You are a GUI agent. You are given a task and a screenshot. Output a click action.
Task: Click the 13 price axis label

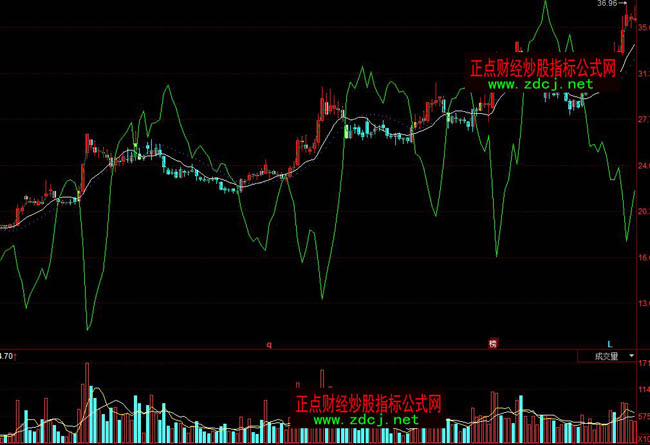pos(642,303)
